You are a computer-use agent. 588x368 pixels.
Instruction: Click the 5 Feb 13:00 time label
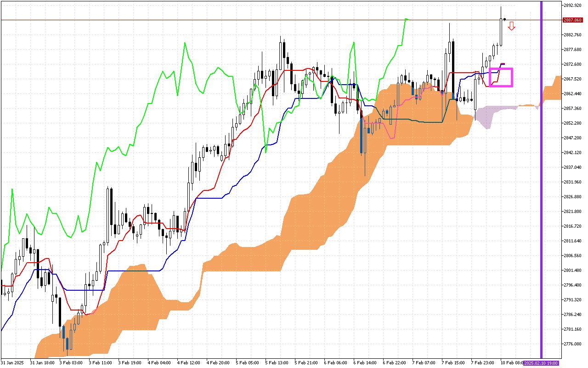tap(277, 363)
